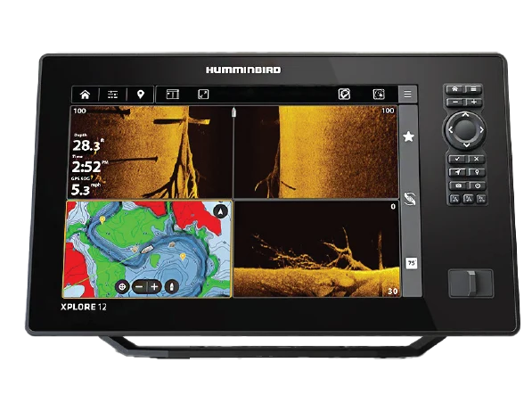Tap the down imaging upper range 0

click(393, 207)
